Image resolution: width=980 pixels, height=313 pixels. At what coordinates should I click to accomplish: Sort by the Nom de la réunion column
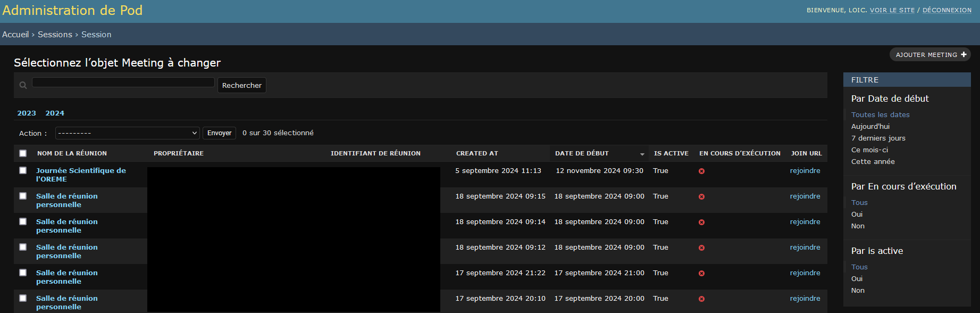[72, 153]
